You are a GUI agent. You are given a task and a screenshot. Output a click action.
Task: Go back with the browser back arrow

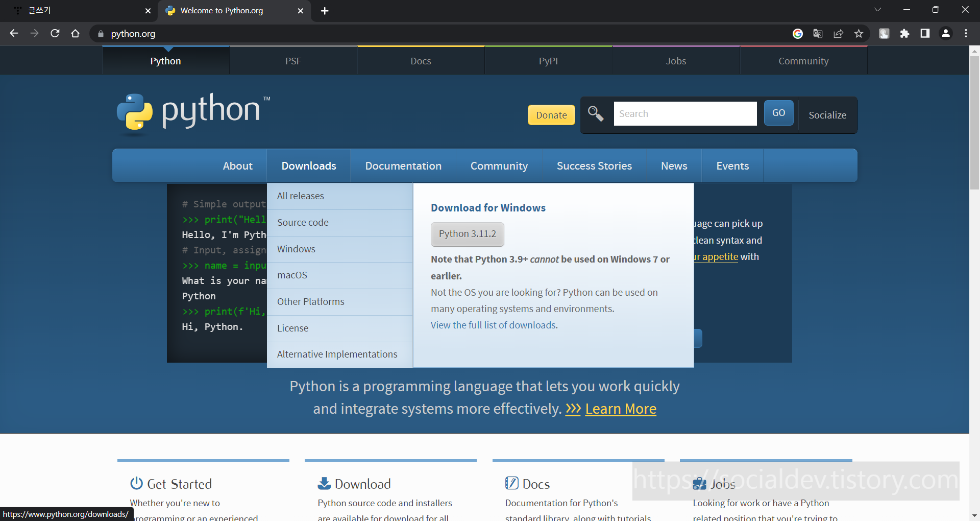click(14, 33)
